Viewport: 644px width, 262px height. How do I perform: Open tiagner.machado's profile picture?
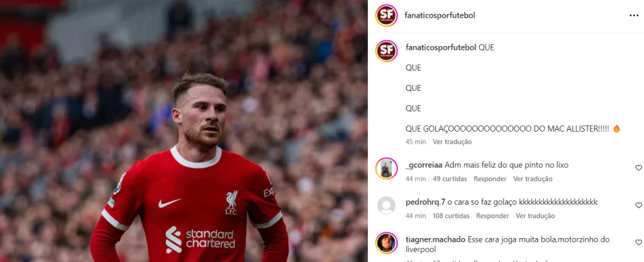387,243
